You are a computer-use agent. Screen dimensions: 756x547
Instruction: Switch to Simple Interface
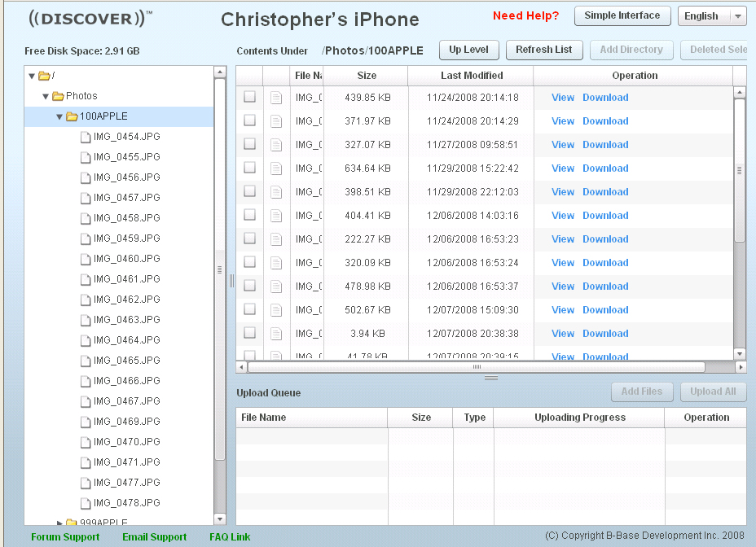(x=622, y=16)
